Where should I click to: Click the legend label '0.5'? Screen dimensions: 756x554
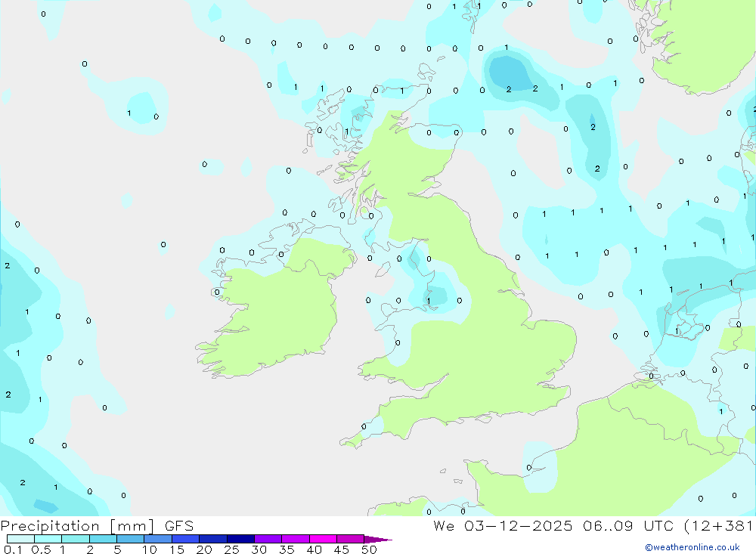41,549
